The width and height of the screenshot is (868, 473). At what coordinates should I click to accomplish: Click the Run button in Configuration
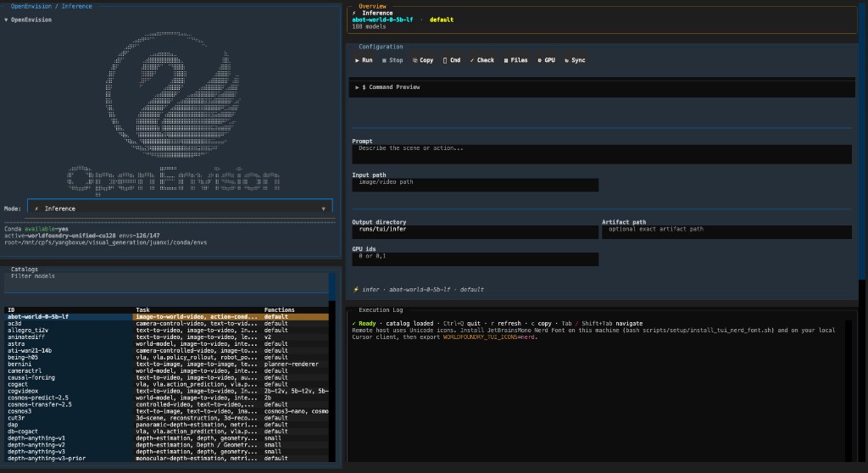pyautogui.click(x=364, y=60)
